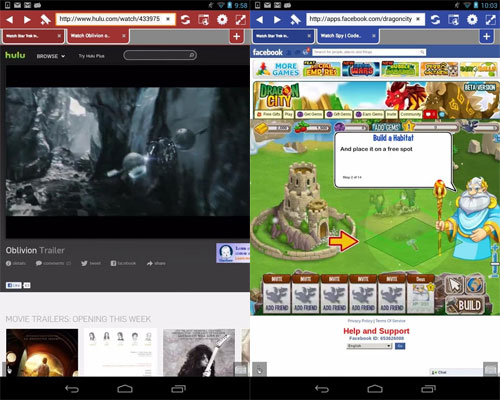
Task: Toggle fullscreen in the red Hulu browser
Action: coord(240,20)
